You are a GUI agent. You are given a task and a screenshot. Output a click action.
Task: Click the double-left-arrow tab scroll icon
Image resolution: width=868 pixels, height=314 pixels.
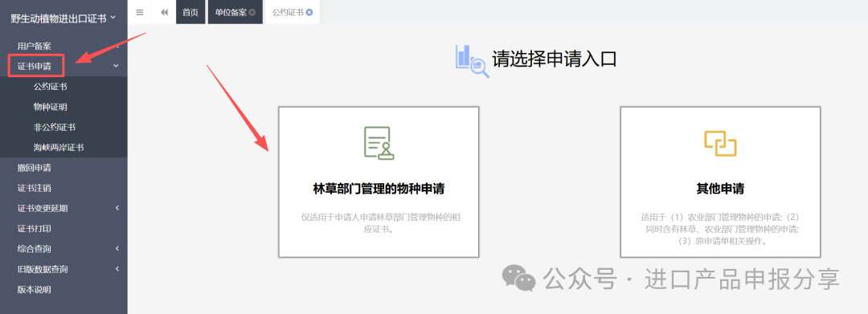tap(165, 12)
